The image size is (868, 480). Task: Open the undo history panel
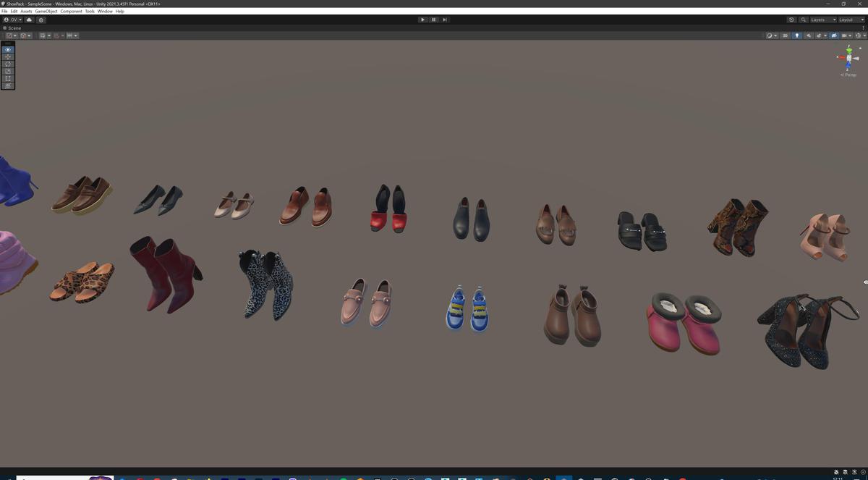(x=791, y=20)
